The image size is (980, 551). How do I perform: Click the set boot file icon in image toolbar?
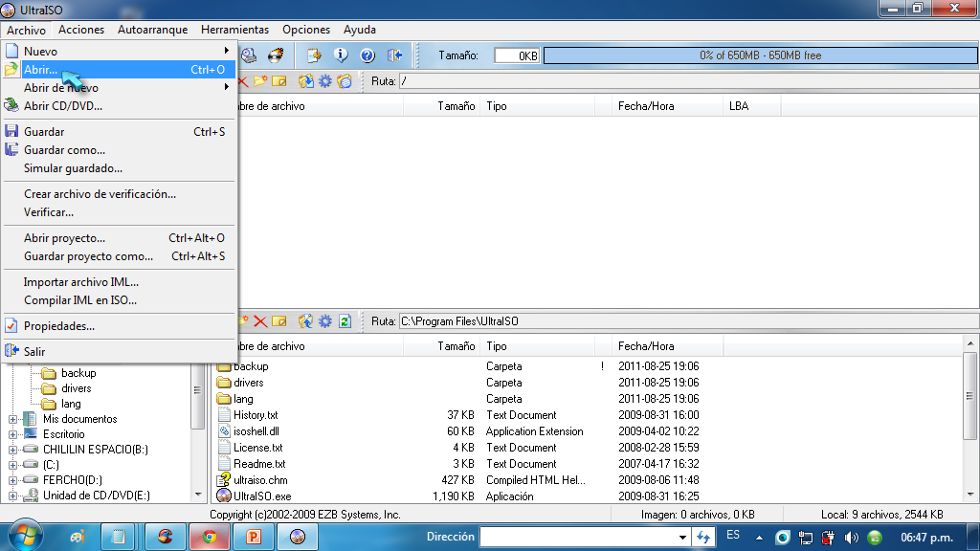pyautogui.click(x=345, y=81)
